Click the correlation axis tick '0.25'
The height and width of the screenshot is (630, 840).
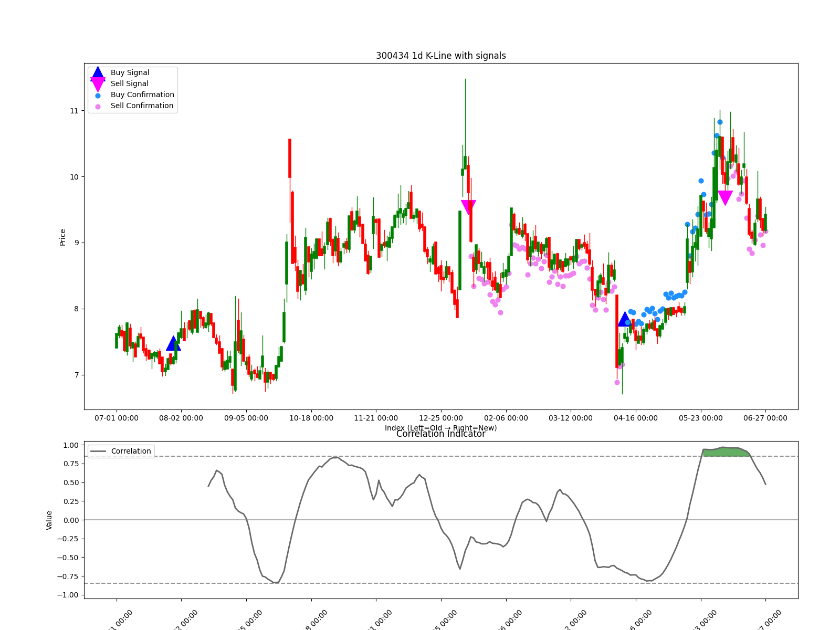point(70,501)
